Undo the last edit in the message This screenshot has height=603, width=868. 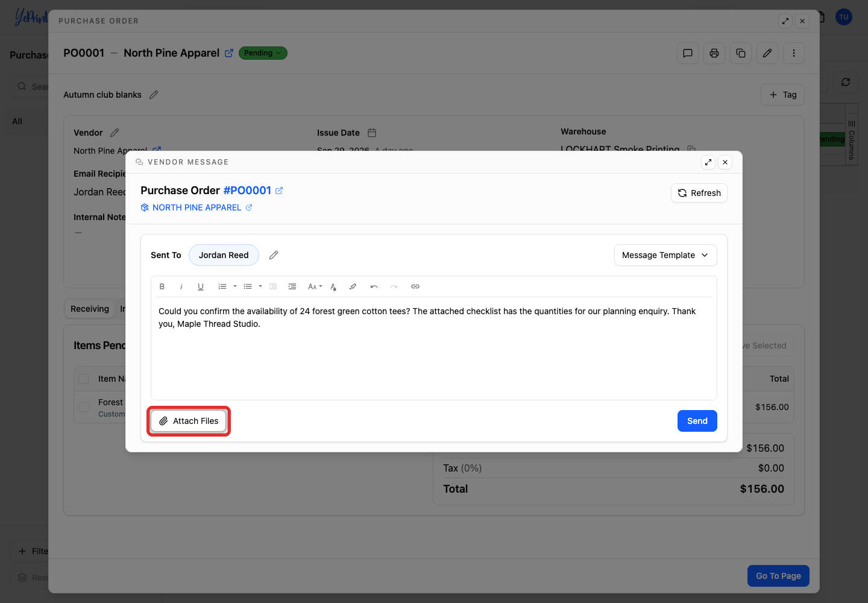point(374,286)
